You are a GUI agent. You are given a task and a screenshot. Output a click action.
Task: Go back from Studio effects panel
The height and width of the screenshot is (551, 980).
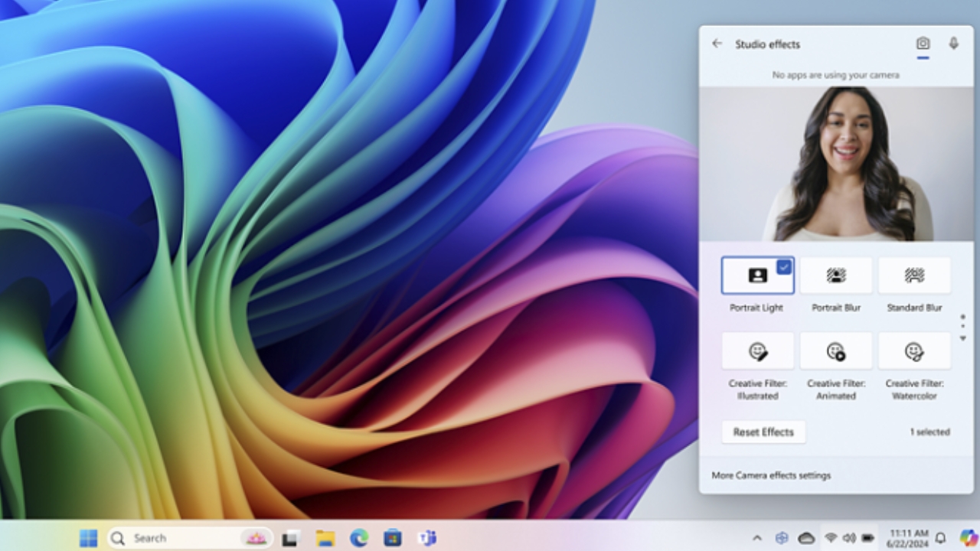717,44
